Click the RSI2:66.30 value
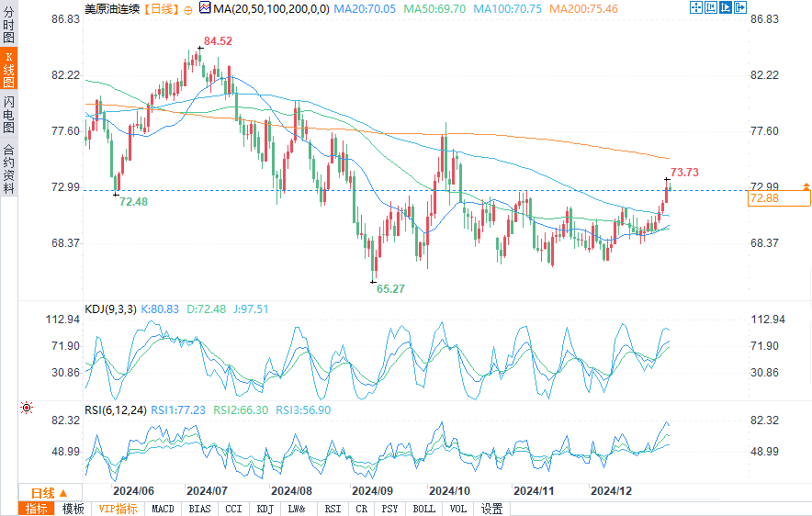 pos(241,409)
